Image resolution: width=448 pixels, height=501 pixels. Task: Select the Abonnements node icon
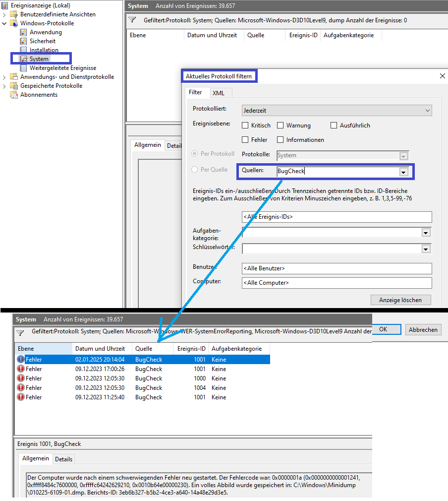(13, 94)
